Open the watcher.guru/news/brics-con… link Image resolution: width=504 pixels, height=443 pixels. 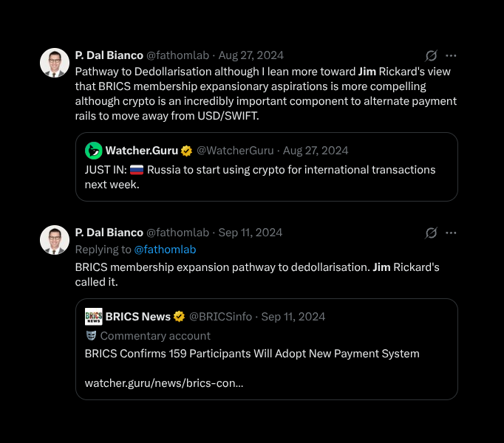click(x=164, y=383)
